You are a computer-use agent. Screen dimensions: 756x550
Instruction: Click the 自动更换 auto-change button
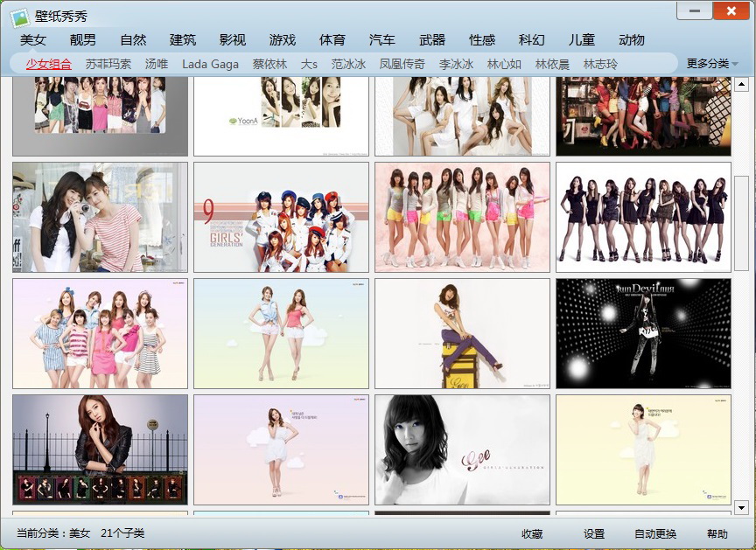655,533
